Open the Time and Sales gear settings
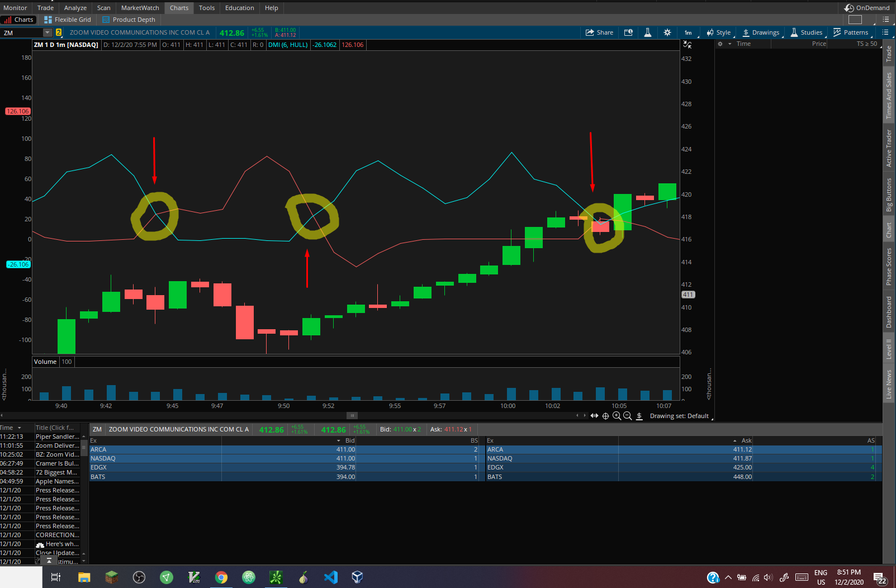The height and width of the screenshot is (588, 896). click(720, 44)
